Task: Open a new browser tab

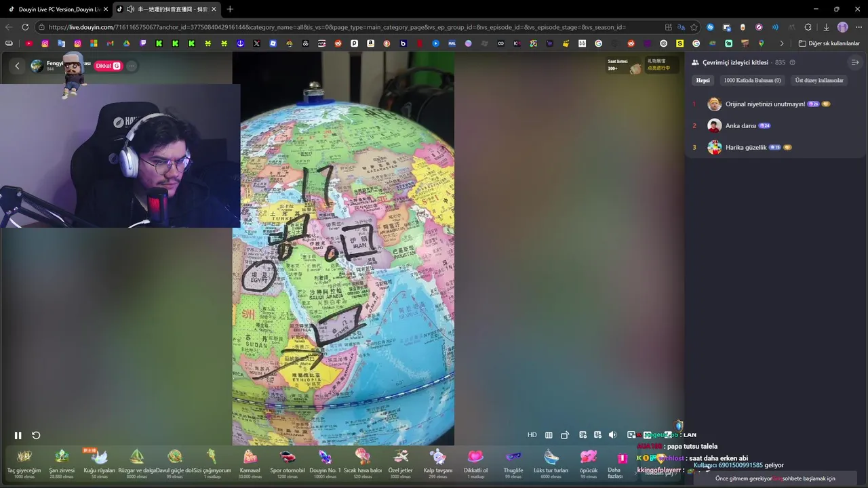Action: click(x=230, y=9)
